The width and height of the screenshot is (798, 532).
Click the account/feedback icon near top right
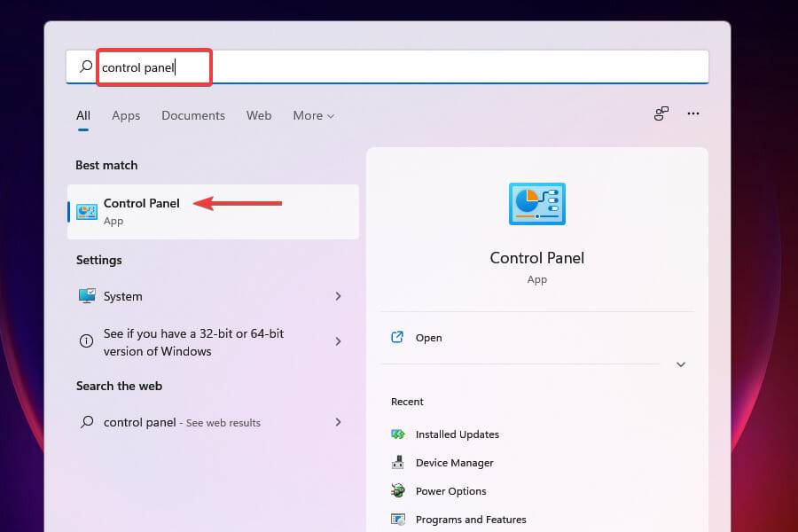click(661, 113)
